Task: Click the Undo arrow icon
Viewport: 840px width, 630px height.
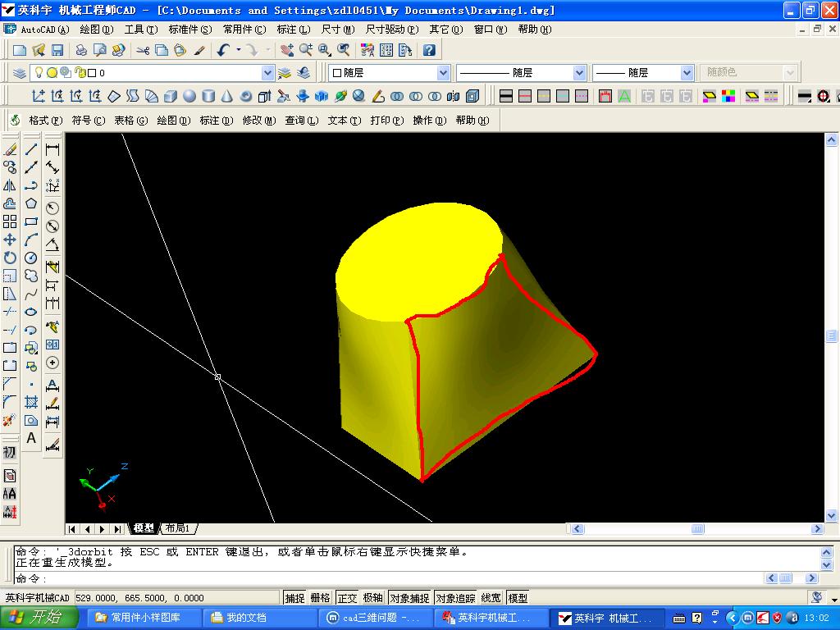Action: coord(223,50)
